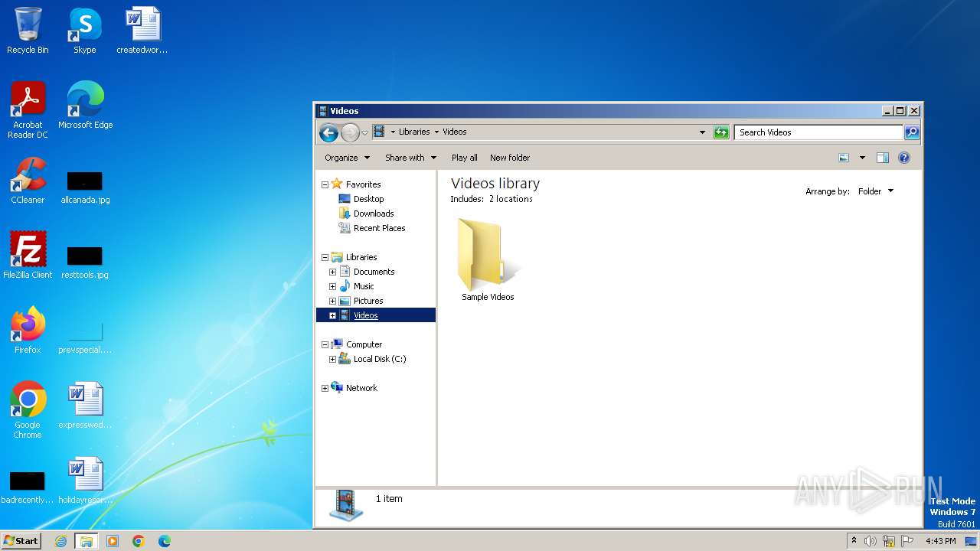
Task: Click the Forward navigation arrow in Explorer
Action: point(350,132)
